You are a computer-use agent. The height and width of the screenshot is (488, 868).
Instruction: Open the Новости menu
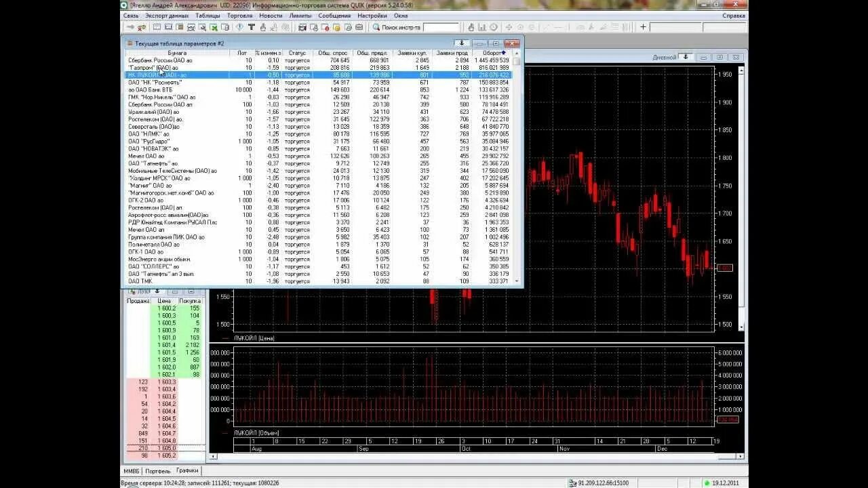(271, 16)
